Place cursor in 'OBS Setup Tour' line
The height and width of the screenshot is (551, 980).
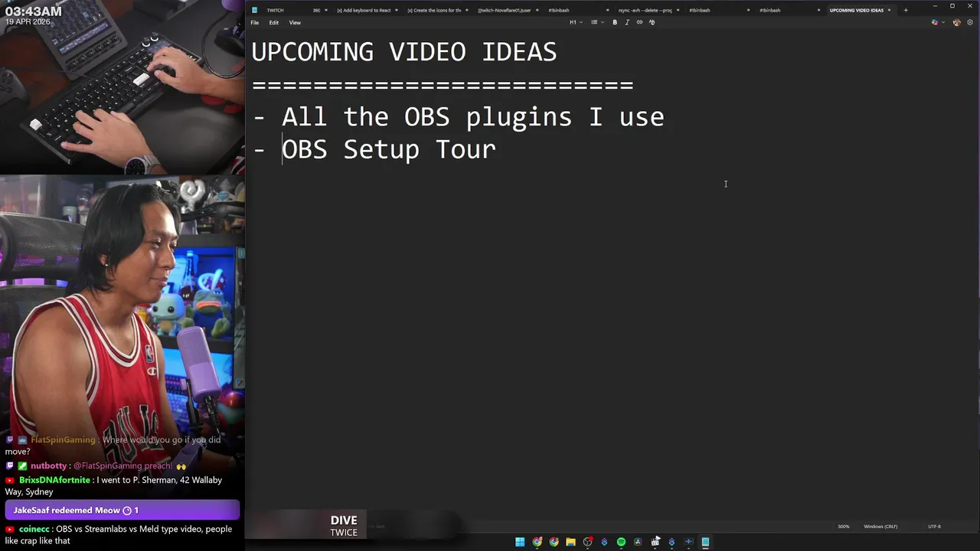tap(389, 149)
